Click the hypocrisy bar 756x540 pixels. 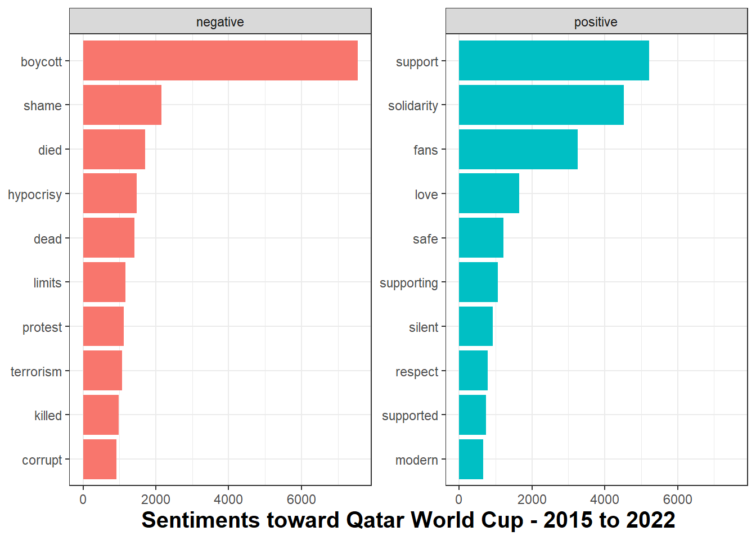point(110,193)
